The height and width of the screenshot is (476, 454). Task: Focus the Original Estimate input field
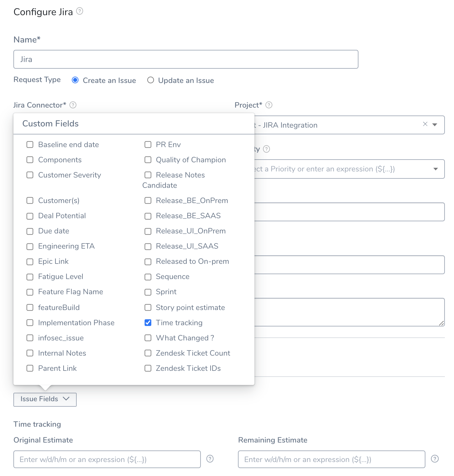[107, 459]
